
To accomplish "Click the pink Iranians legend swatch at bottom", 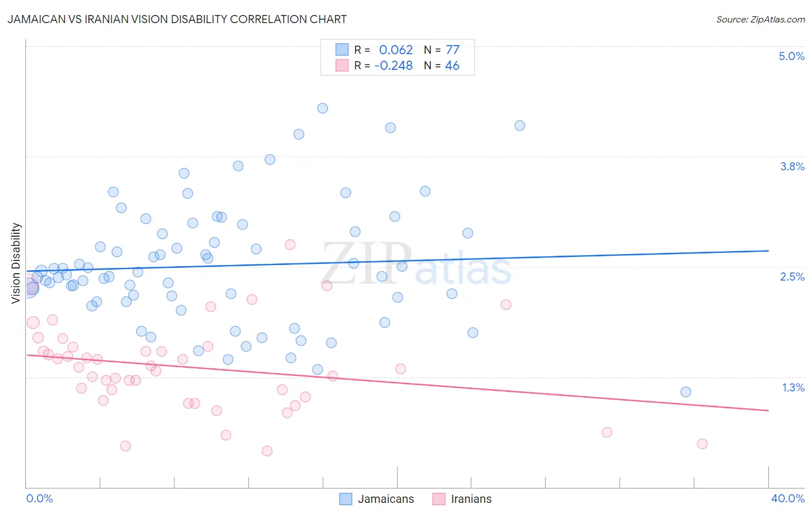I will click(x=439, y=499).
